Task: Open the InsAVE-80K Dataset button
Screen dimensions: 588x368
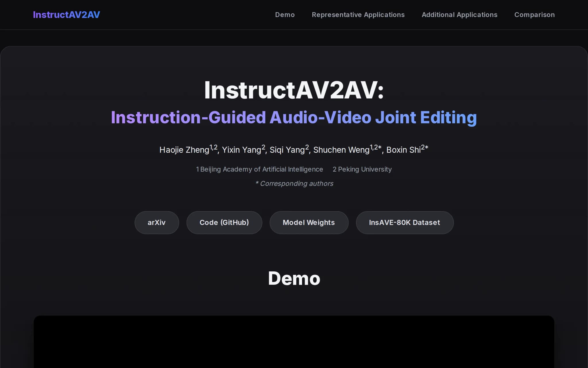Action: (x=405, y=223)
